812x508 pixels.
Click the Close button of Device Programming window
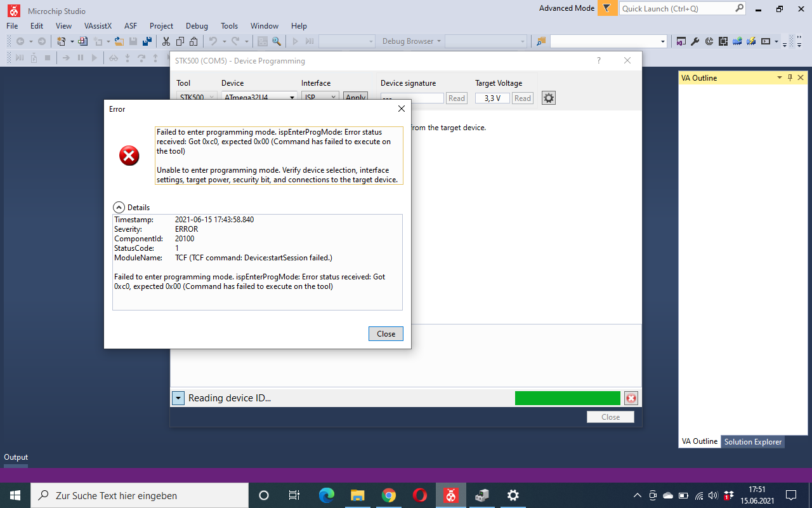coord(610,417)
